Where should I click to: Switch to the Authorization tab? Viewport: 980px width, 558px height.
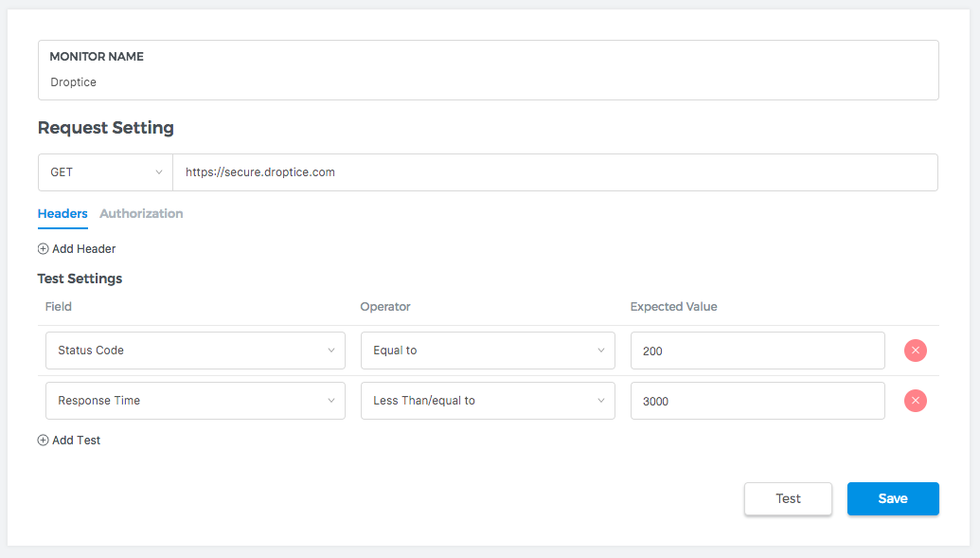click(x=141, y=214)
